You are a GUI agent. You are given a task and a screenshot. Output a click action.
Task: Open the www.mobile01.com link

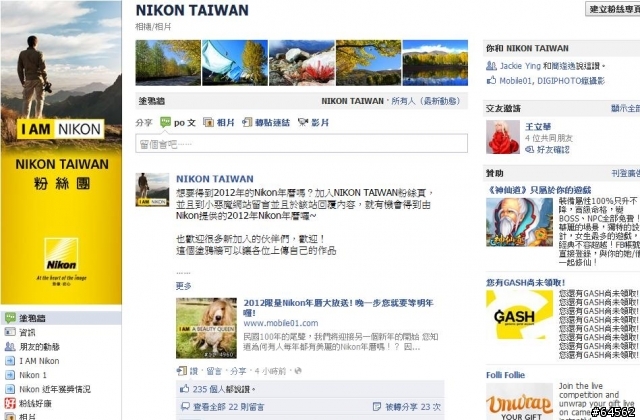[281, 323]
